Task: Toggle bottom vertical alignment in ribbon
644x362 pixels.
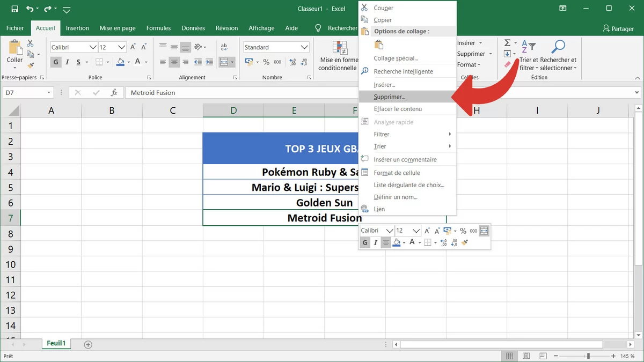Action: tap(185, 47)
